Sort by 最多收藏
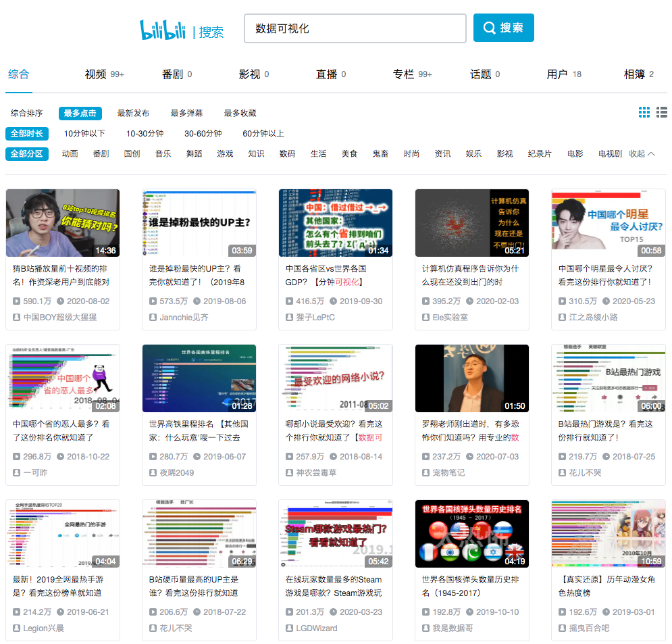The image size is (672, 644). (240, 114)
